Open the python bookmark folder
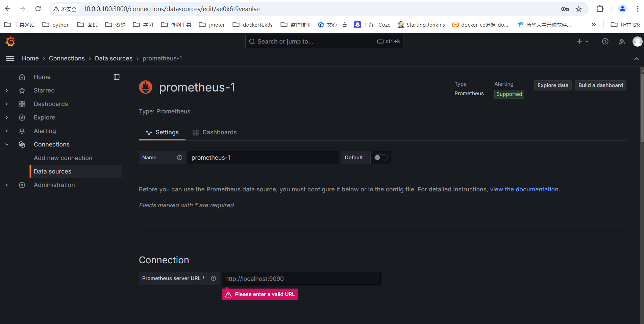The height and width of the screenshot is (324, 644). 56,25
